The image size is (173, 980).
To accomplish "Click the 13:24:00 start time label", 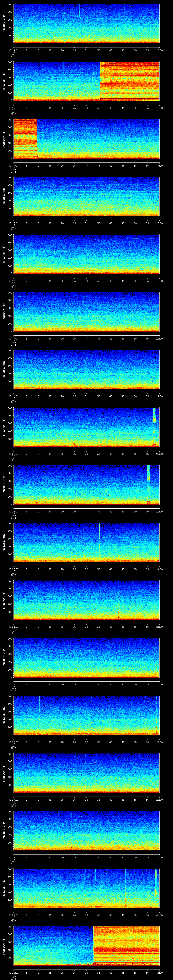I will [x=13, y=627].
